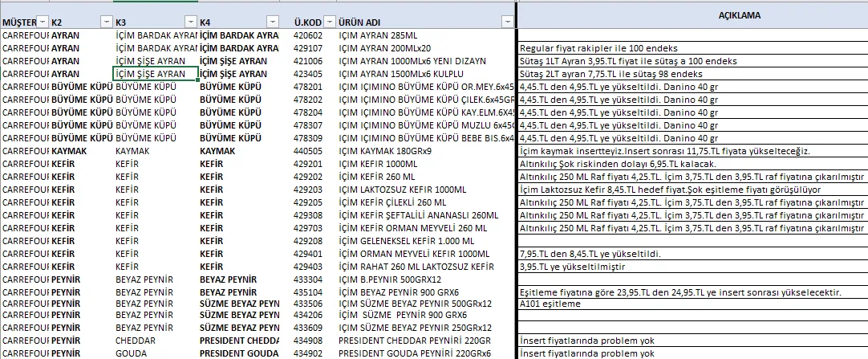Click the note starting 'Eşitleme fiyatına göre 23,95.TL'

[x=681, y=292]
